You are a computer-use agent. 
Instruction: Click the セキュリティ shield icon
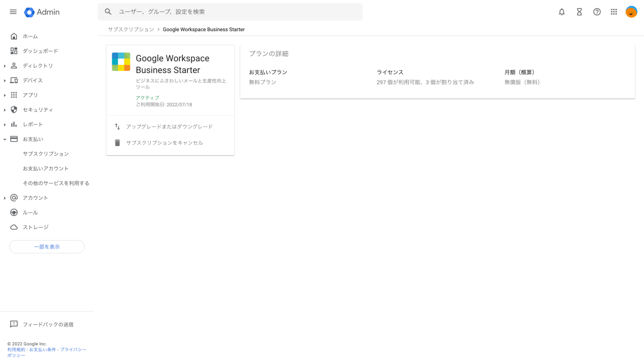[14, 110]
